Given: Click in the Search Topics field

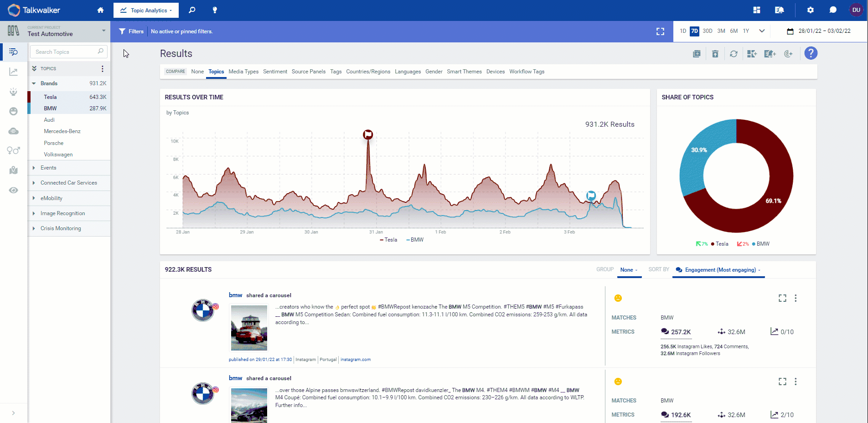Looking at the screenshot, I should [x=68, y=52].
